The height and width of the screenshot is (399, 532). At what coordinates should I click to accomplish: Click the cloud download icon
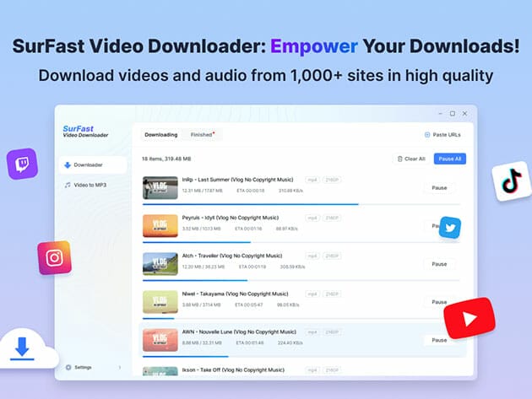[23, 348]
